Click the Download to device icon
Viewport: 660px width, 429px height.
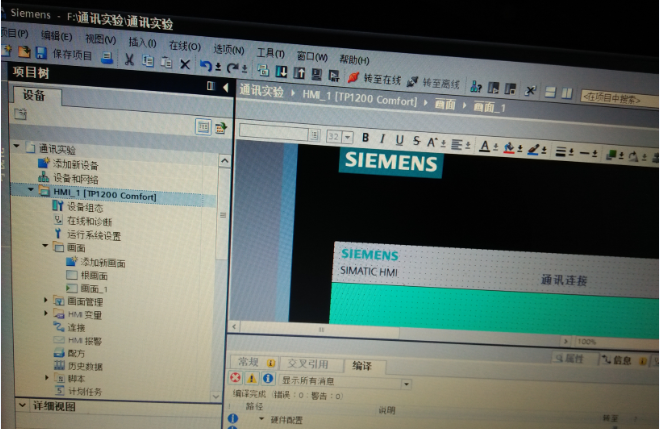[x=281, y=72]
